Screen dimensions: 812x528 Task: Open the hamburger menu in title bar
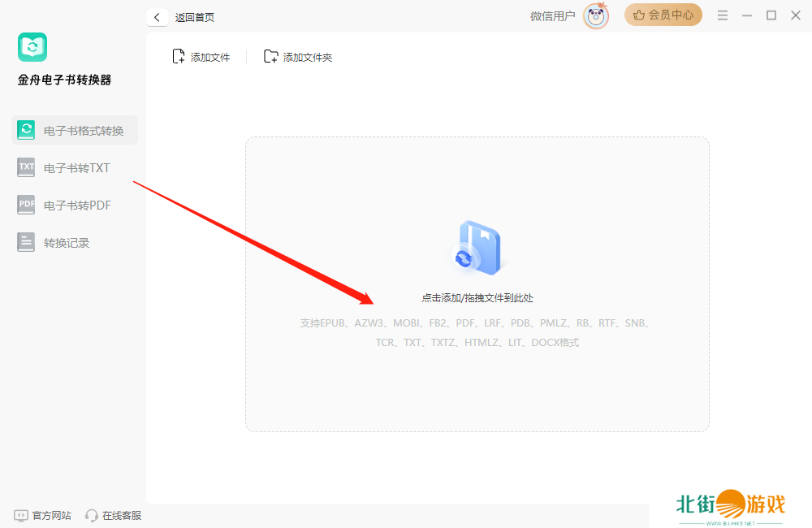[723, 15]
